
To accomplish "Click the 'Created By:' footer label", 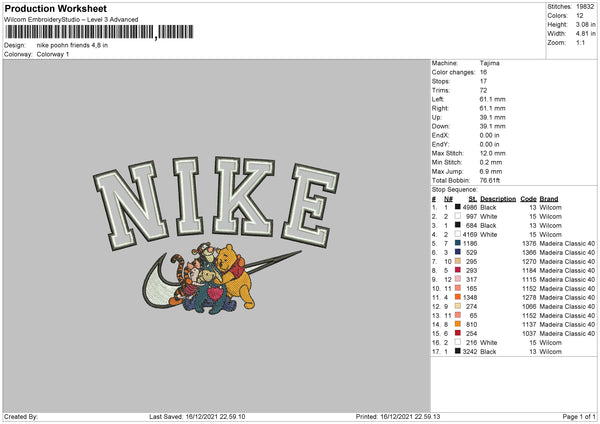I will point(21,416).
